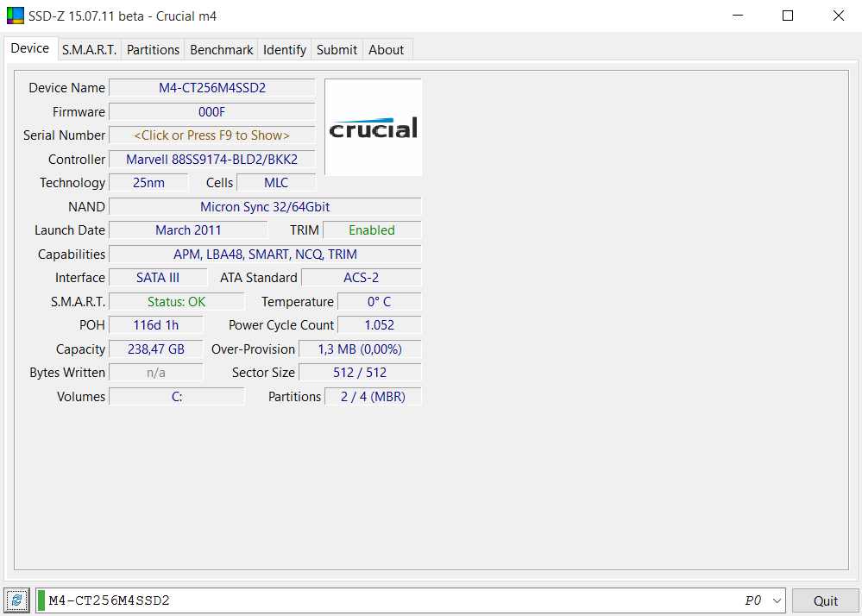Click the S.M.A.R.T. Status: OK field

click(x=177, y=302)
